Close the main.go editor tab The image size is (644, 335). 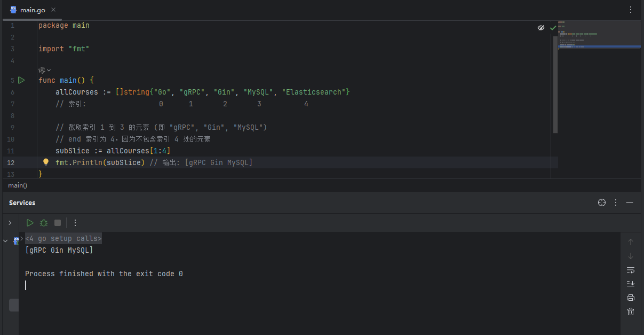(x=53, y=10)
